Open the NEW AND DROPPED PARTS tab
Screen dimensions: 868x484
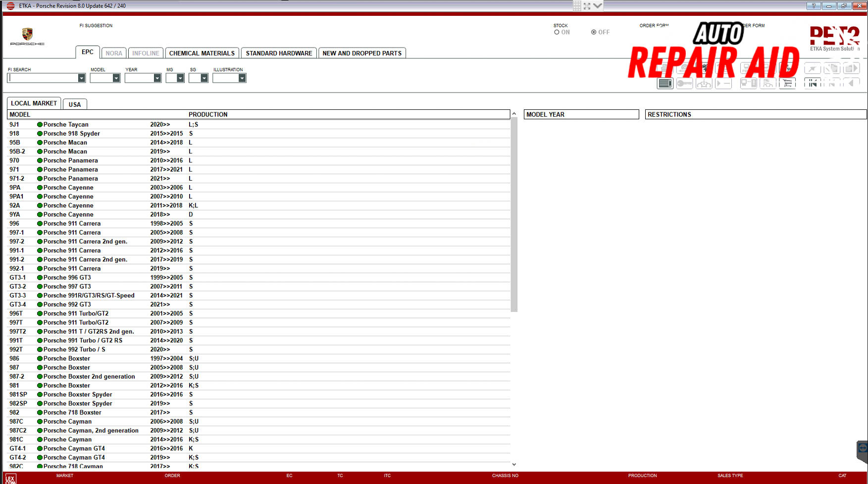point(362,53)
